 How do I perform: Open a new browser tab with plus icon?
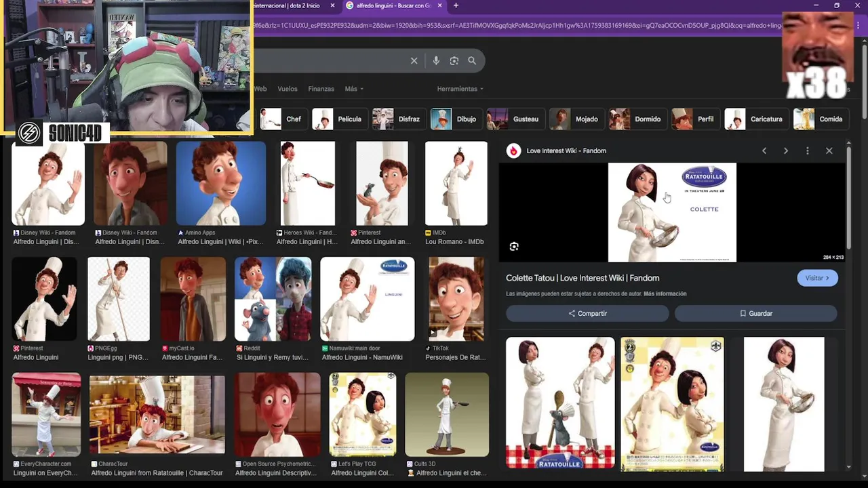tap(456, 5)
